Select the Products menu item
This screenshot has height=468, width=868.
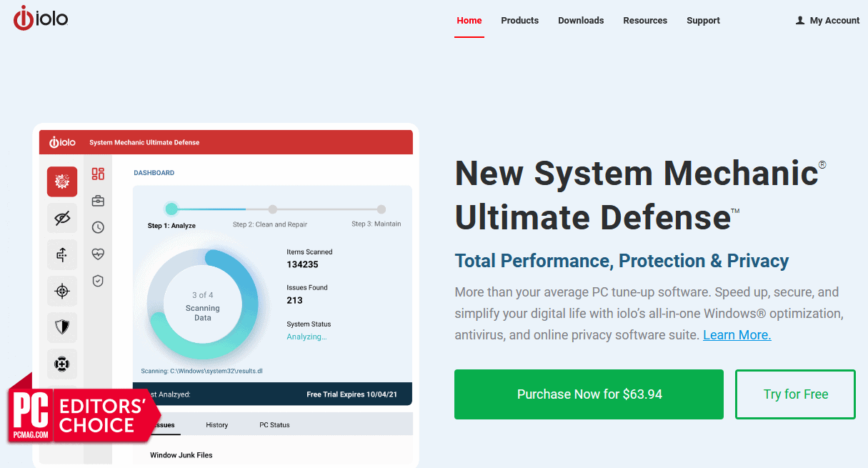tap(519, 20)
